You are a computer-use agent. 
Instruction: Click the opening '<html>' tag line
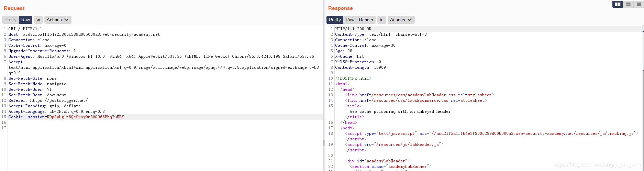[343, 84]
